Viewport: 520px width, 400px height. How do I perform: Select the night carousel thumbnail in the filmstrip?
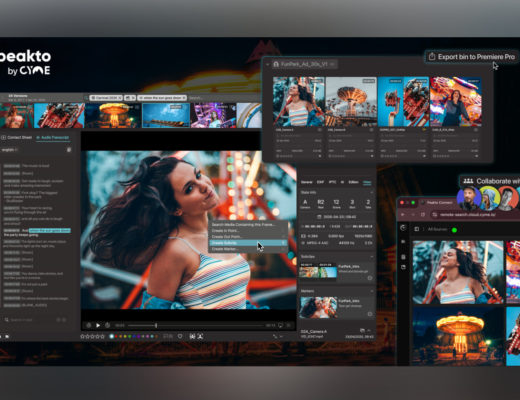[x=113, y=115]
